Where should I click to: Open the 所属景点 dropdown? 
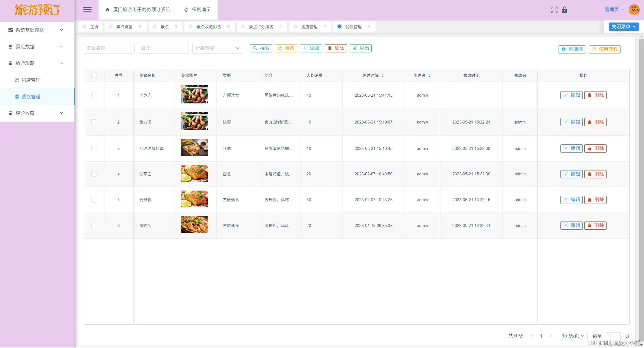217,48
